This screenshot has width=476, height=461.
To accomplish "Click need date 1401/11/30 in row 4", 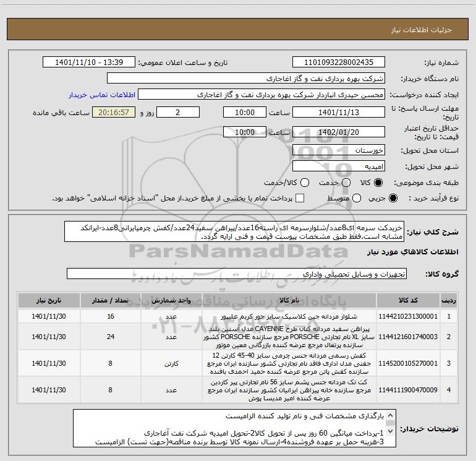I will [49, 390].
